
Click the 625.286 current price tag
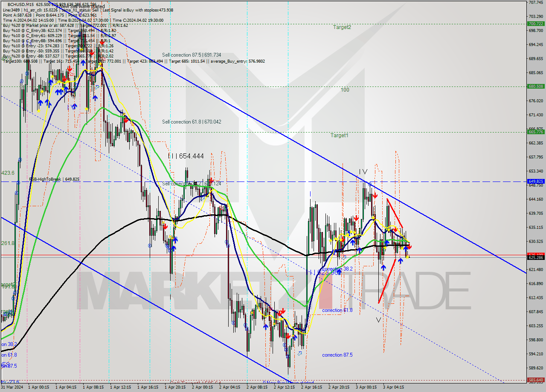(536, 257)
